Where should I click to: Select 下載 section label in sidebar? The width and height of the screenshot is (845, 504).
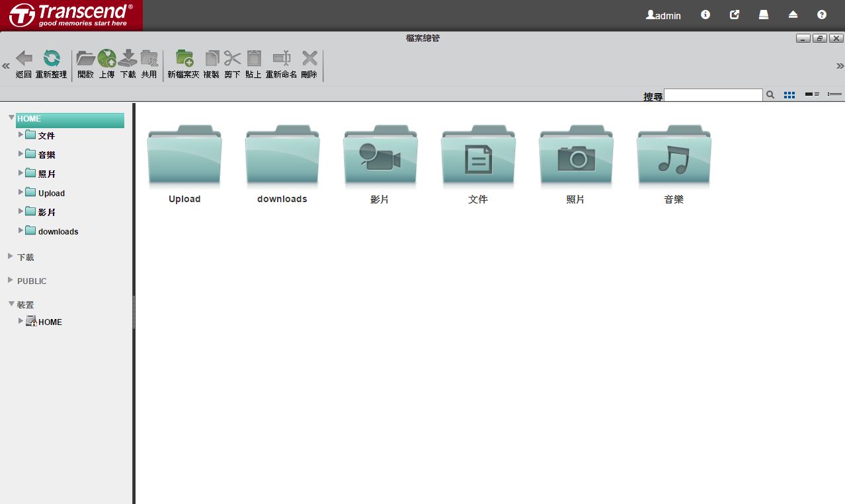click(25, 258)
